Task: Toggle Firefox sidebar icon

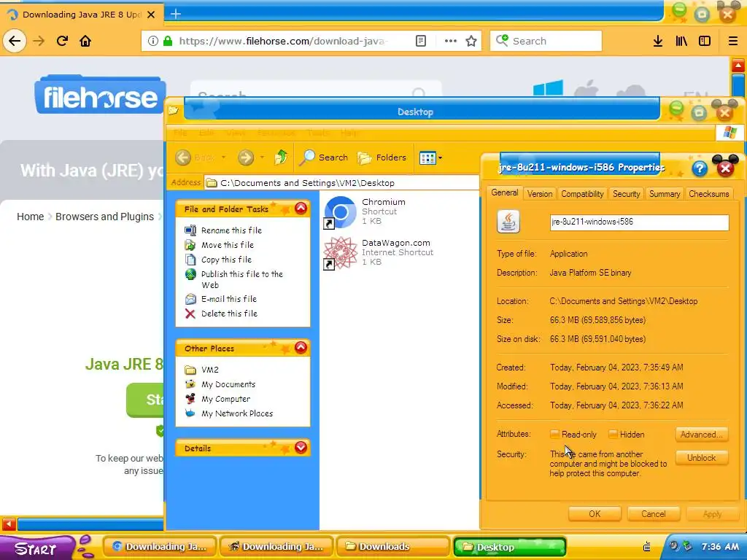Action: tap(705, 41)
